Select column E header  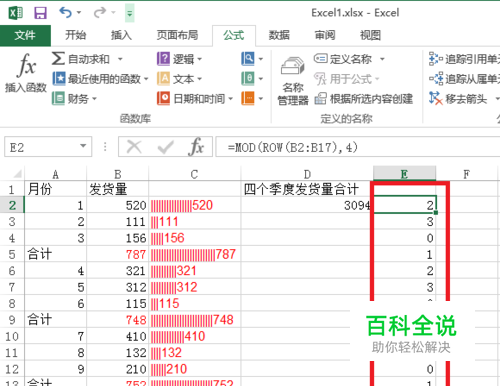pyautogui.click(x=404, y=174)
